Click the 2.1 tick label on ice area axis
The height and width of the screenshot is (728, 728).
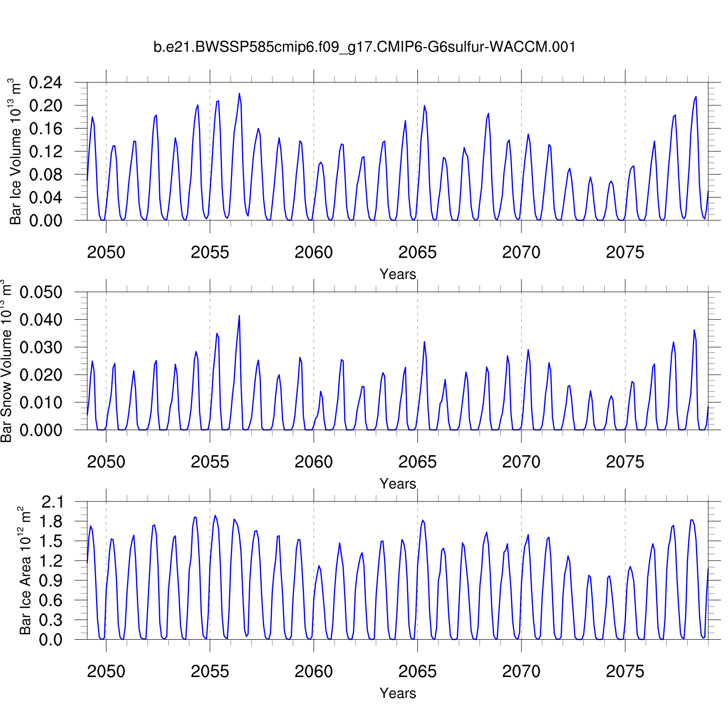[x=52, y=502]
